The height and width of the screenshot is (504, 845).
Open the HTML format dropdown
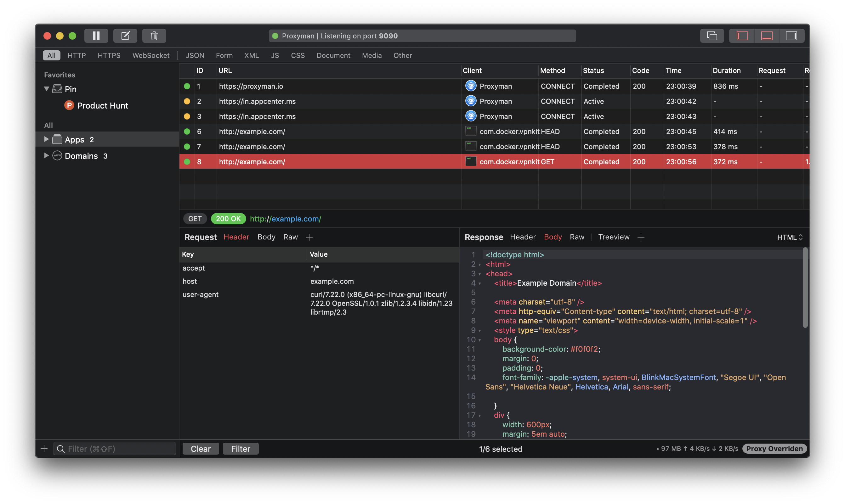(790, 237)
